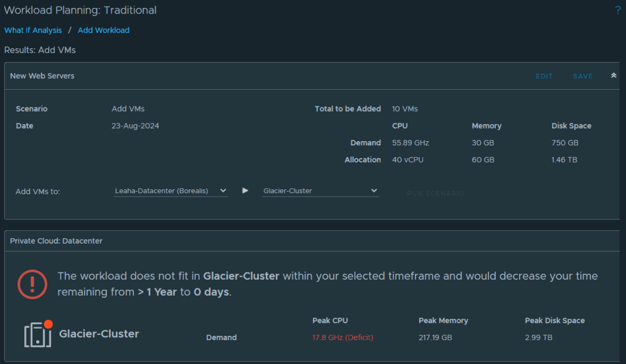Click the SAVE button
Screen dimensions: 626x364
tap(583, 76)
